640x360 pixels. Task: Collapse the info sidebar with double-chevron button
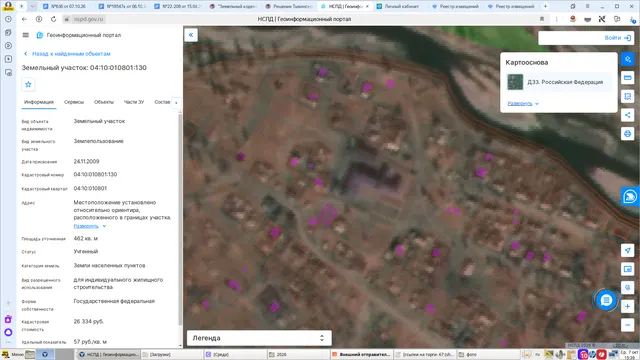click(x=191, y=35)
